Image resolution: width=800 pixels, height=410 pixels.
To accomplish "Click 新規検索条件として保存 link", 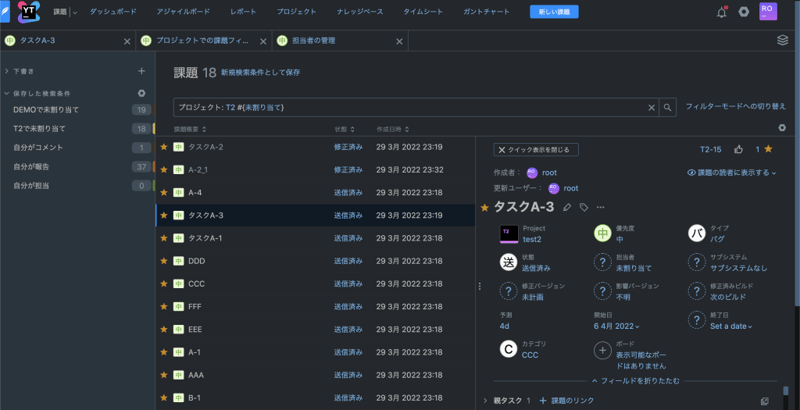I will pos(260,72).
